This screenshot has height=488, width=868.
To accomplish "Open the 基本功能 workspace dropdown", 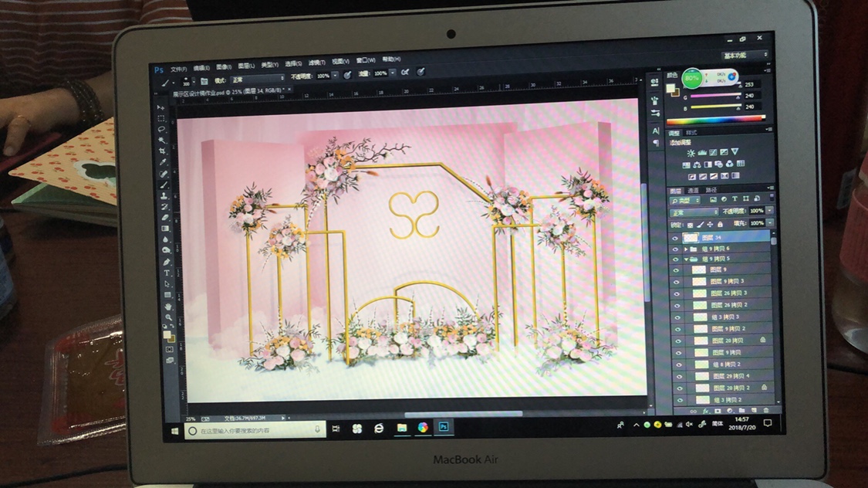I will coord(745,55).
